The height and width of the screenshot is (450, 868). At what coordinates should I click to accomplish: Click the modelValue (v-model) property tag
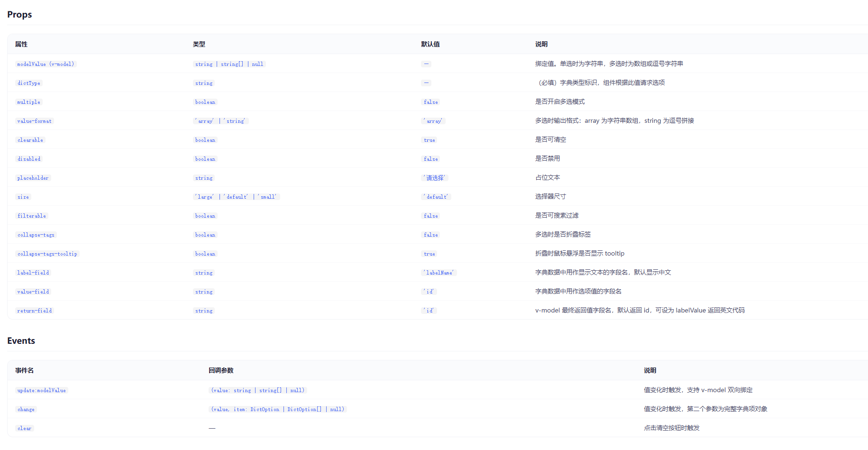[46, 64]
